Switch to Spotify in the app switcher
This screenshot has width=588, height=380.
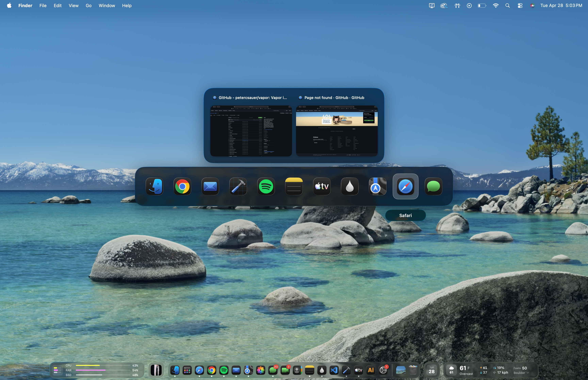click(x=266, y=187)
